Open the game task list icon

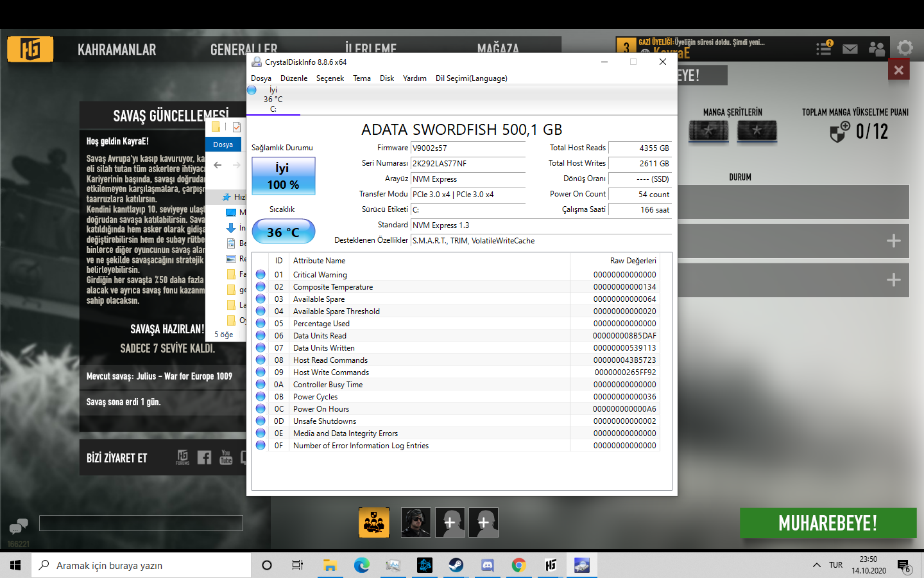(824, 48)
